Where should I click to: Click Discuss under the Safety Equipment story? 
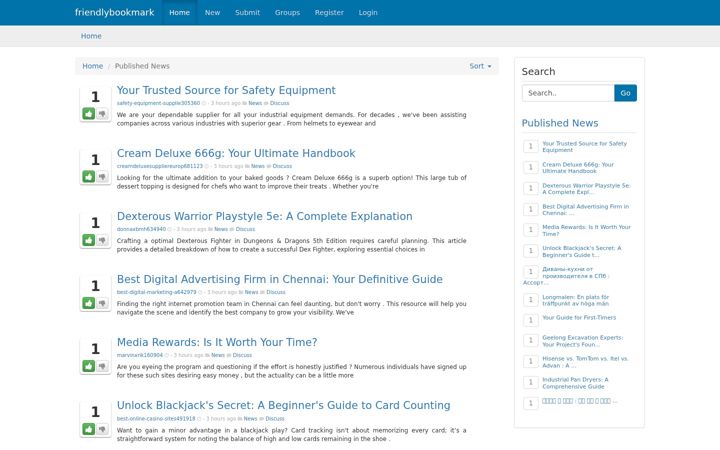(x=280, y=103)
